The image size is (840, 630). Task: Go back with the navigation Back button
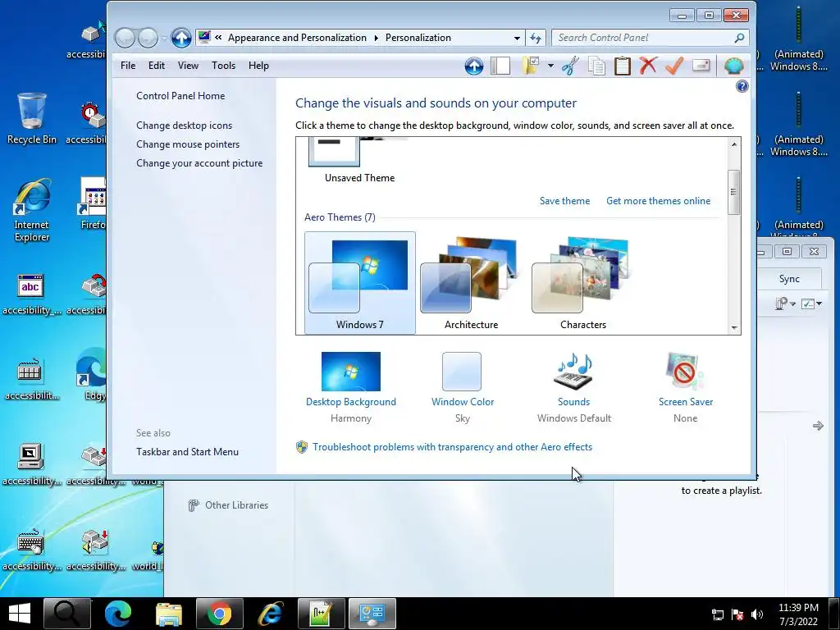tap(125, 38)
